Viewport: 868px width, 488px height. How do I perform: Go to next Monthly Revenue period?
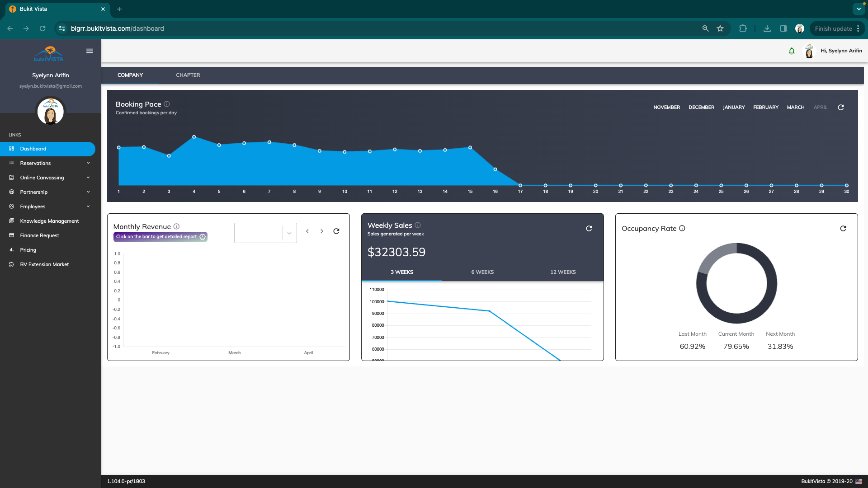click(x=322, y=231)
